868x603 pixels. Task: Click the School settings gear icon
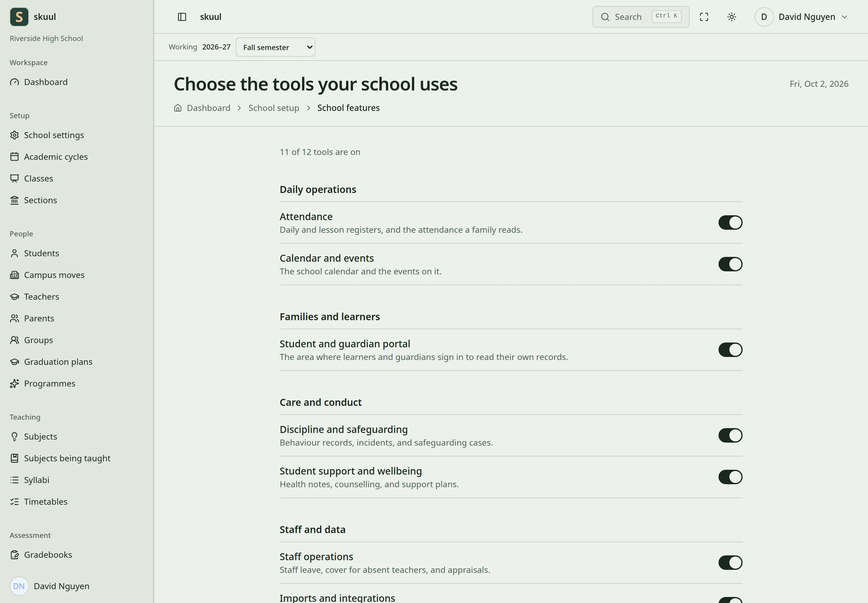click(14, 135)
